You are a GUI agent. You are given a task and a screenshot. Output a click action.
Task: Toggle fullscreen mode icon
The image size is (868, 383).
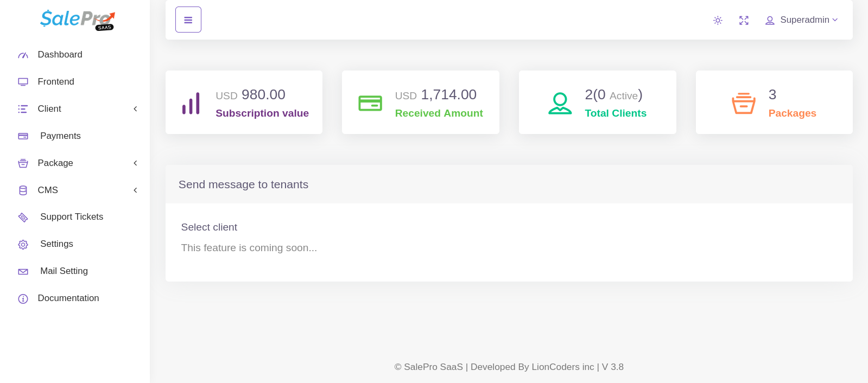(x=744, y=21)
